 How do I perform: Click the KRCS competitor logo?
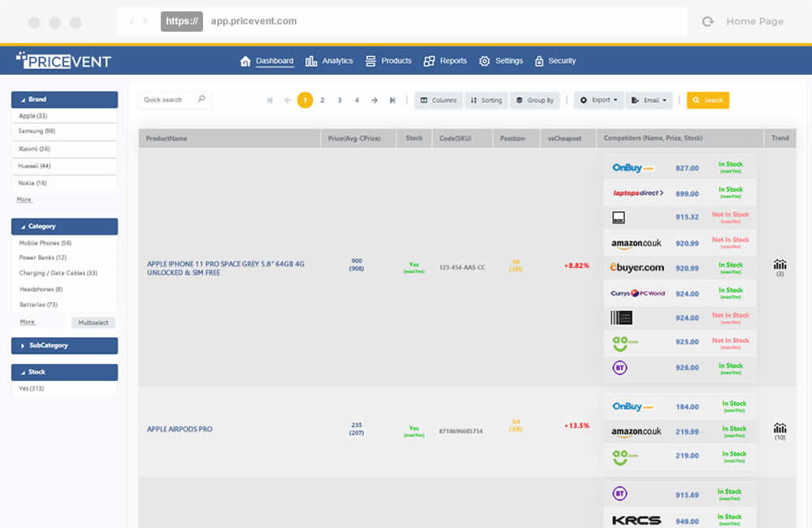[637, 520]
